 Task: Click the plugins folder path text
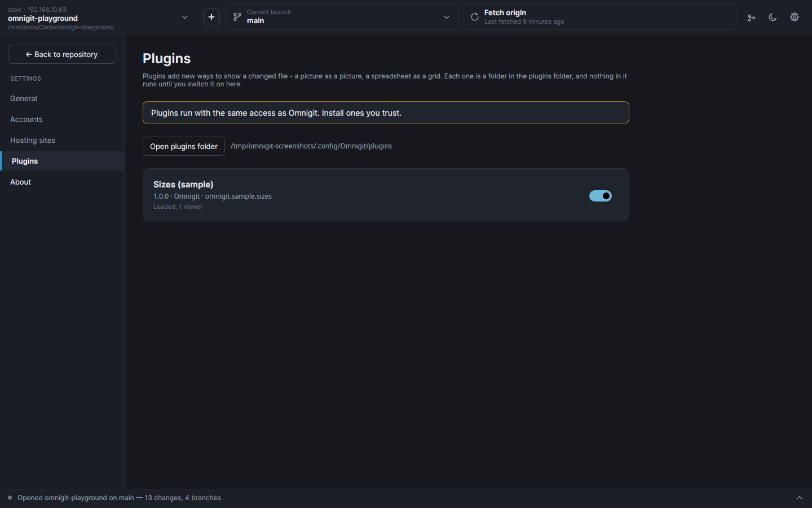[311, 146]
